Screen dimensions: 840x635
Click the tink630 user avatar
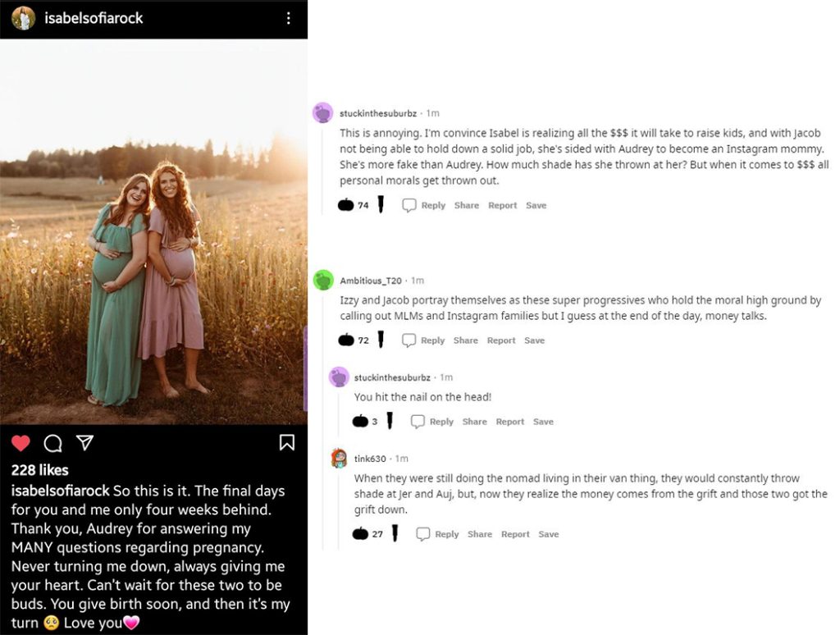(339, 459)
